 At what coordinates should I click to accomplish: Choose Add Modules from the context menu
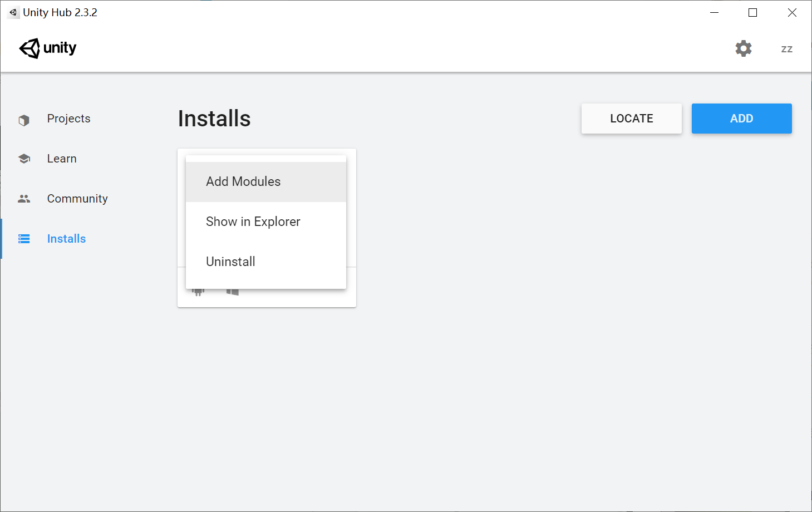pos(243,181)
